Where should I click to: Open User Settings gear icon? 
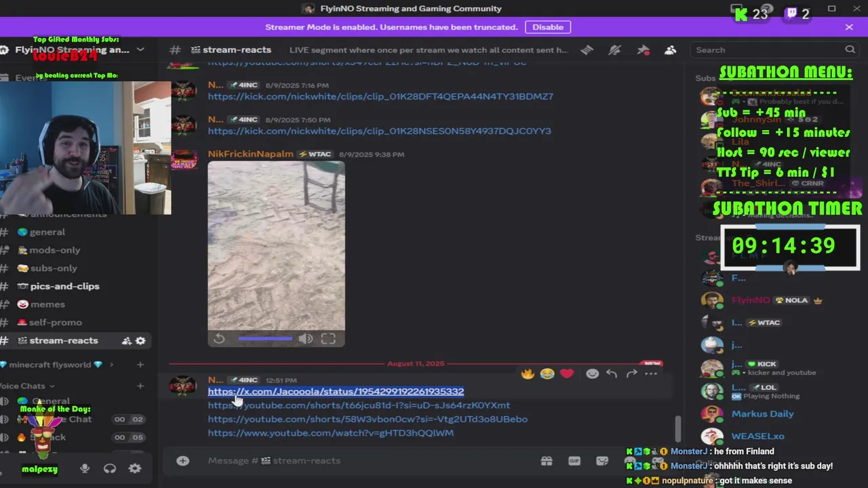click(x=135, y=468)
